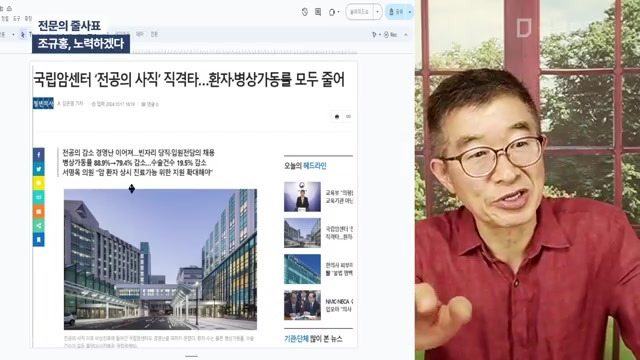The height and width of the screenshot is (360, 640).
Task: Click the NMC·NECA sidebar headline link
Action: (x=339, y=305)
